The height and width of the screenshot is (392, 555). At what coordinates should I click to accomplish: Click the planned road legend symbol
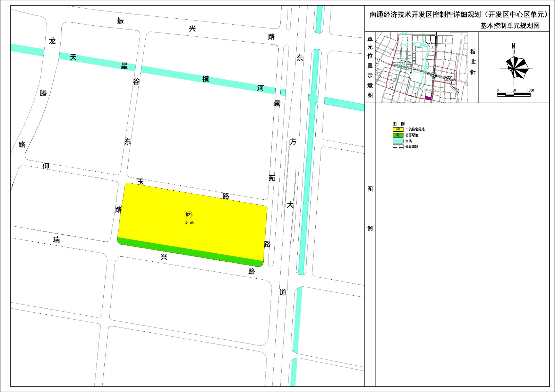click(398, 147)
